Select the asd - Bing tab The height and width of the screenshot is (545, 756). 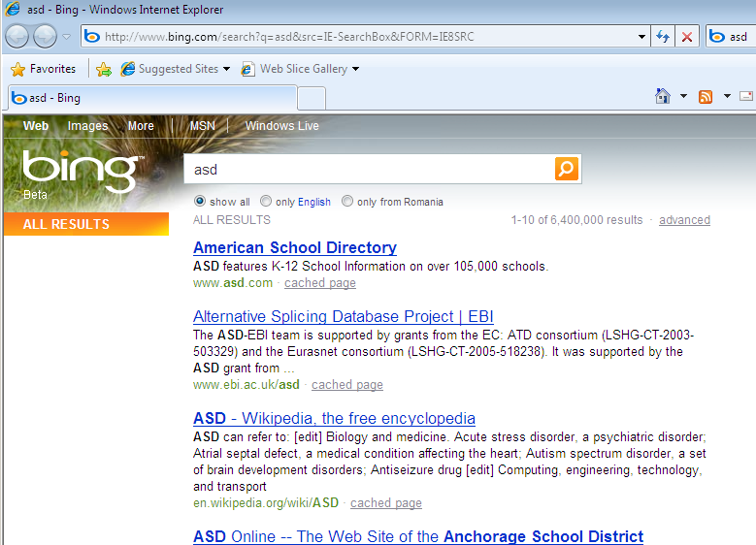coord(152,98)
